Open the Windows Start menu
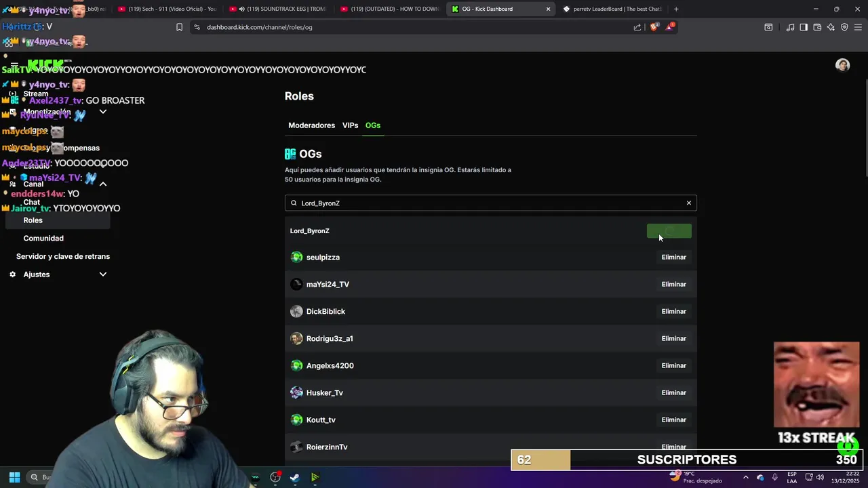 [14, 477]
